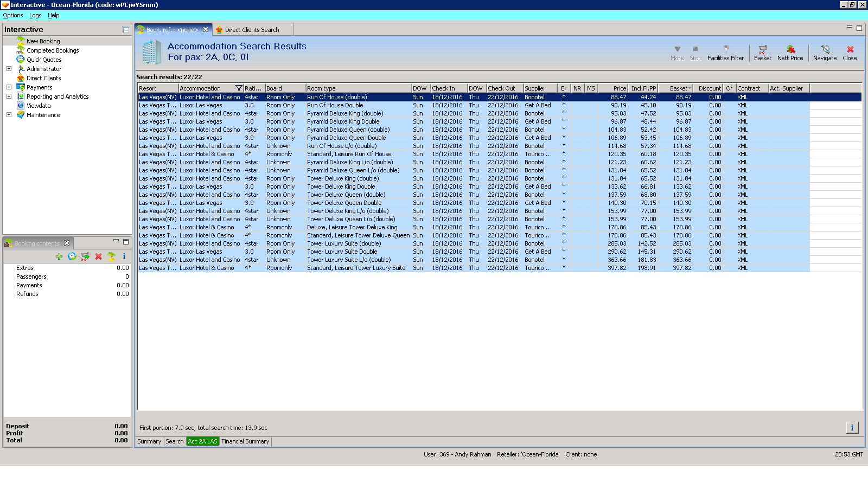The image size is (868, 502).
Task: Maximize the Booking contents panel
Action: coord(126,242)
